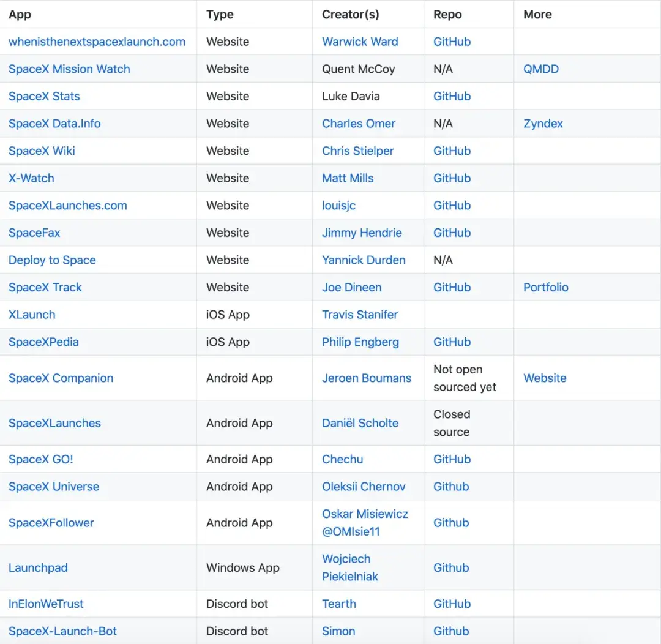Open the Zyndex link

[x=543, y=124]
